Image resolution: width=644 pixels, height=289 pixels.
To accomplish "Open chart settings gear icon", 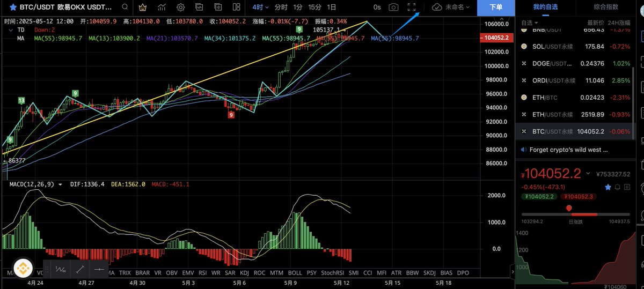I will (x=180, y=8).
